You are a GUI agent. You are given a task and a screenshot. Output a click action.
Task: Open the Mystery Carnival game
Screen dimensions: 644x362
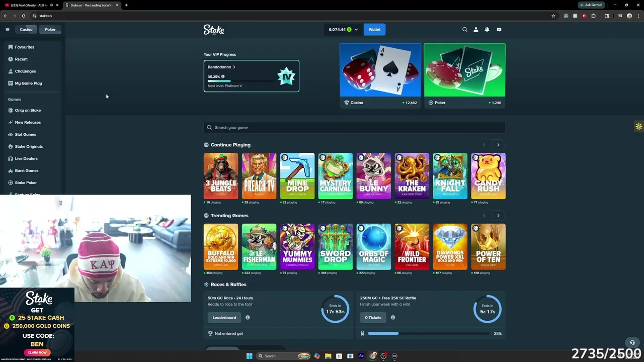pos(336,176)
